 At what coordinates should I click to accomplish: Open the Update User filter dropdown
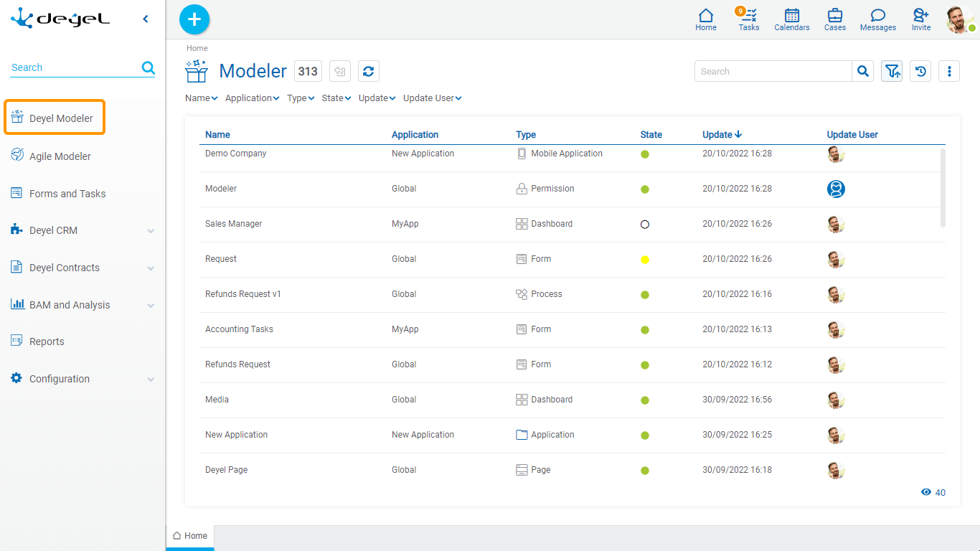click(x=432, y=98)
